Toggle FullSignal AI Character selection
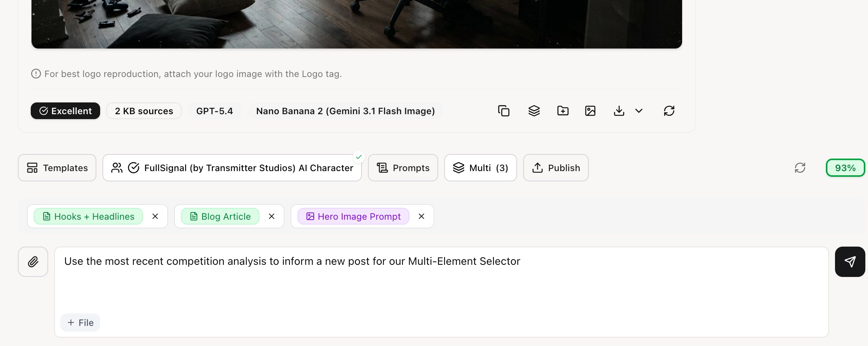The image size is (868, 346). click(x=232, y=168)
